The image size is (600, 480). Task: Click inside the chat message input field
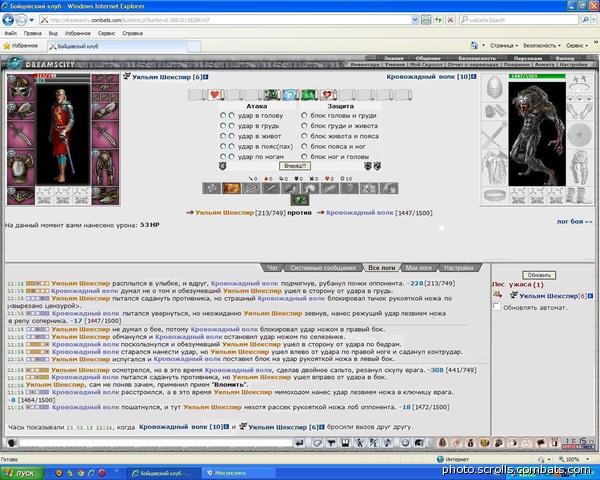click(x=155, y=443)
